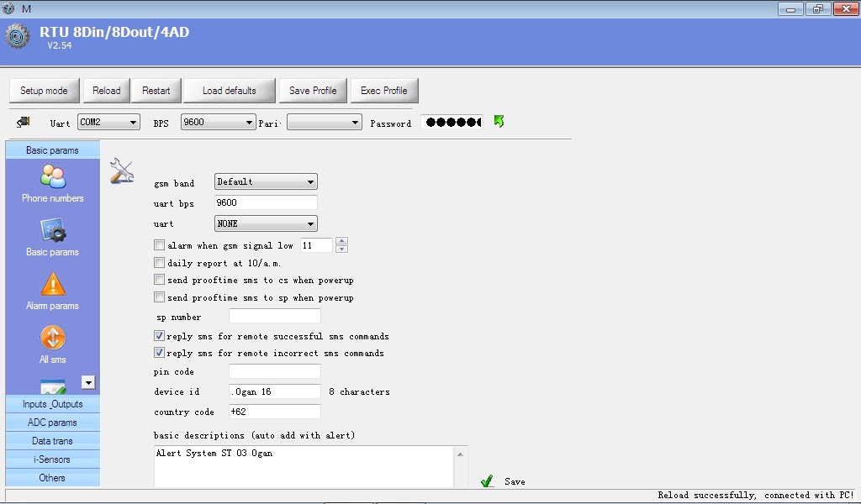The height and width of the screenshot is (504, 861).
Task: Click the pin code input field
Action: 275,371
